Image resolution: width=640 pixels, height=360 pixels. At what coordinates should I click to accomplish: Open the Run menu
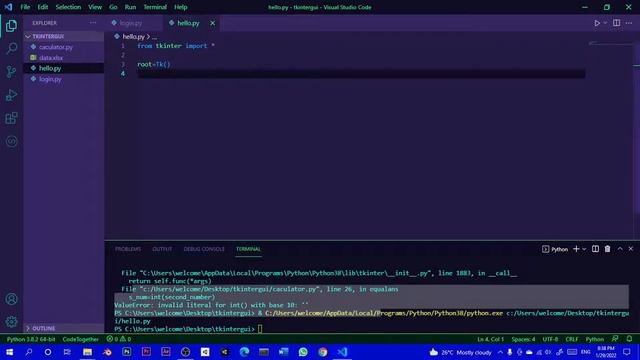pos(130,7)
